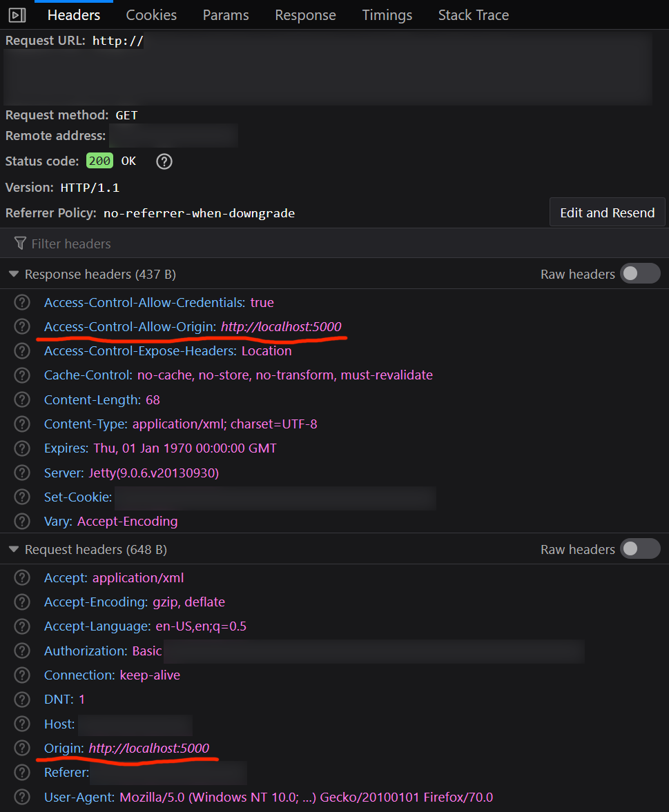Toggle the network request list pane icon
Viewport: 669px width, 812px height.
click(x=17, y=15)
